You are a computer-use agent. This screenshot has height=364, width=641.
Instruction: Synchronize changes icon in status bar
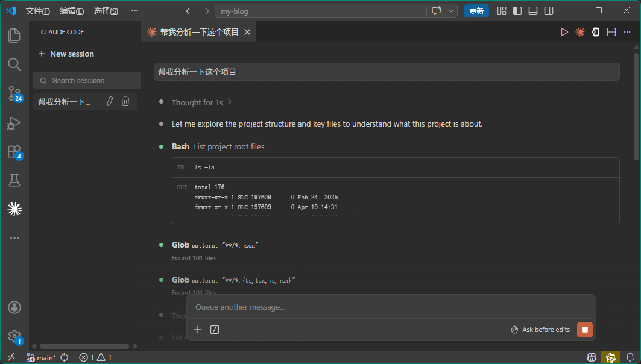(65, 357)
